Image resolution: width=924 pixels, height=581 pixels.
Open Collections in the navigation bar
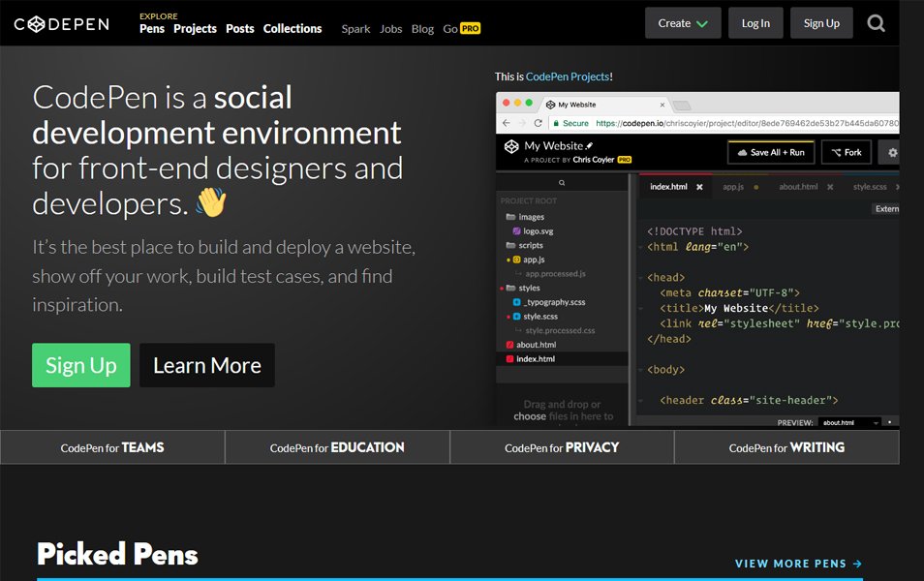[x=293, y=28]
